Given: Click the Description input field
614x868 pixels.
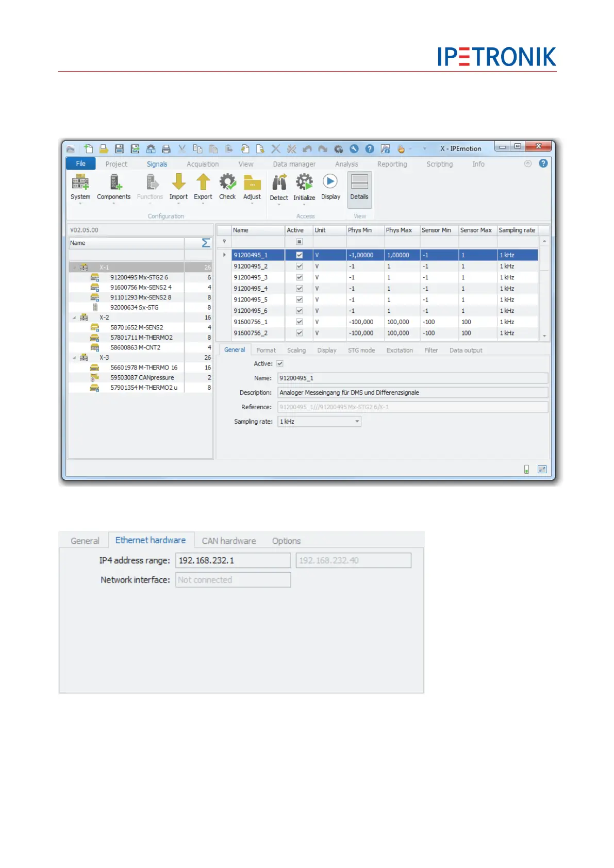Looking at the screenshot, I should (412, 393).
